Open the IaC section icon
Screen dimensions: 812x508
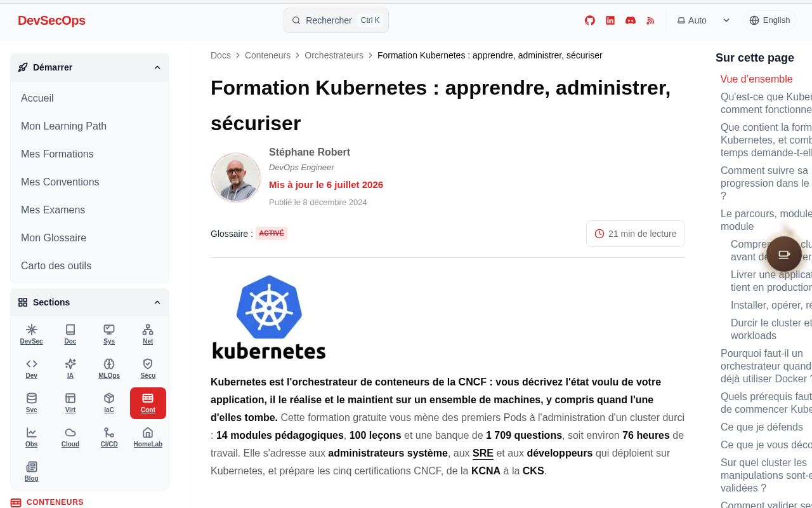tap(109, 403)
